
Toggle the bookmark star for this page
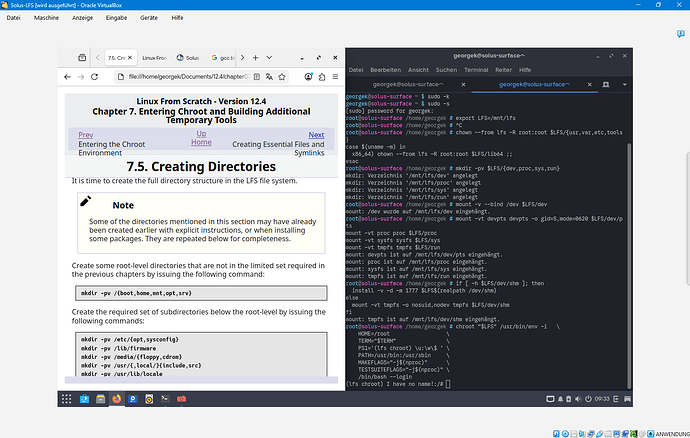282,77
